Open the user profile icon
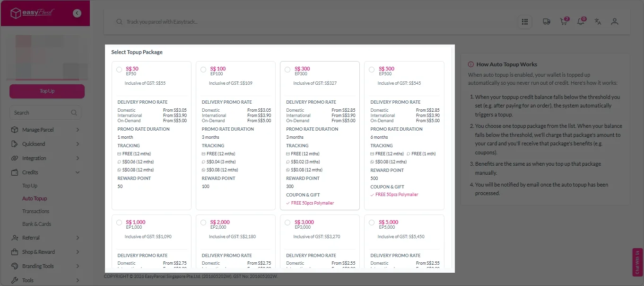The width and height of the screenshot is (644, 286). pyautogui.click(x=614, y=22)
